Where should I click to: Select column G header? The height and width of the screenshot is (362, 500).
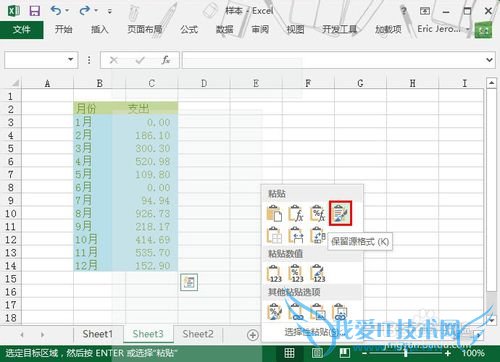(360, 83)
